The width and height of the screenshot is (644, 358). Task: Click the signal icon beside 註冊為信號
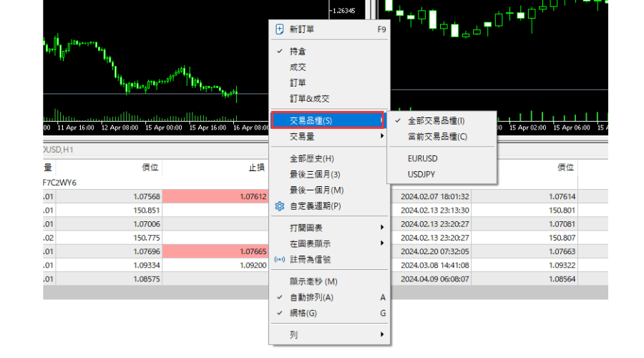point(280,259)
